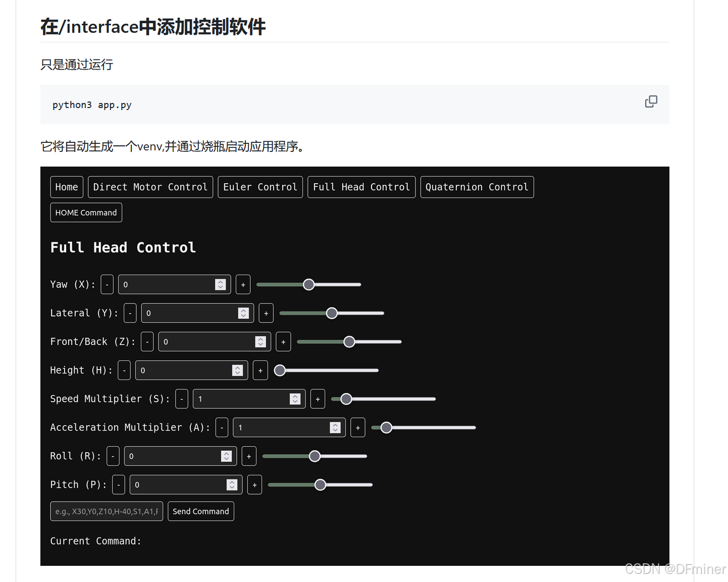
Task: Open the Euler Control tab
Action: pos(260,187)
